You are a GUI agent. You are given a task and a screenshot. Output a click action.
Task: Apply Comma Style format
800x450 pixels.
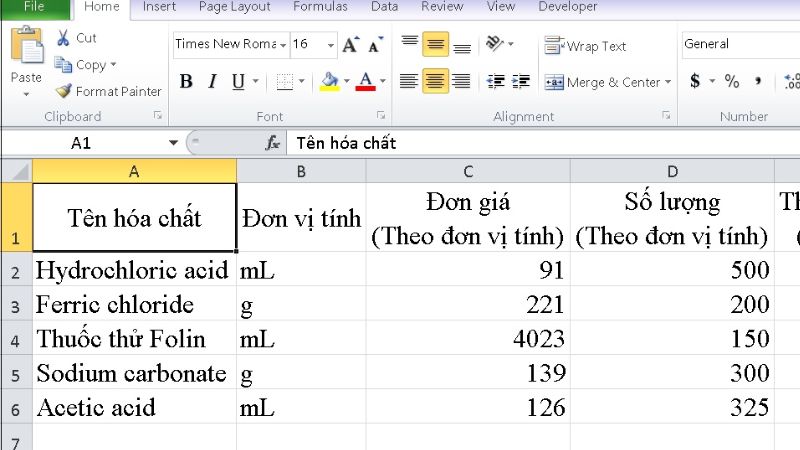click(758, 81)
